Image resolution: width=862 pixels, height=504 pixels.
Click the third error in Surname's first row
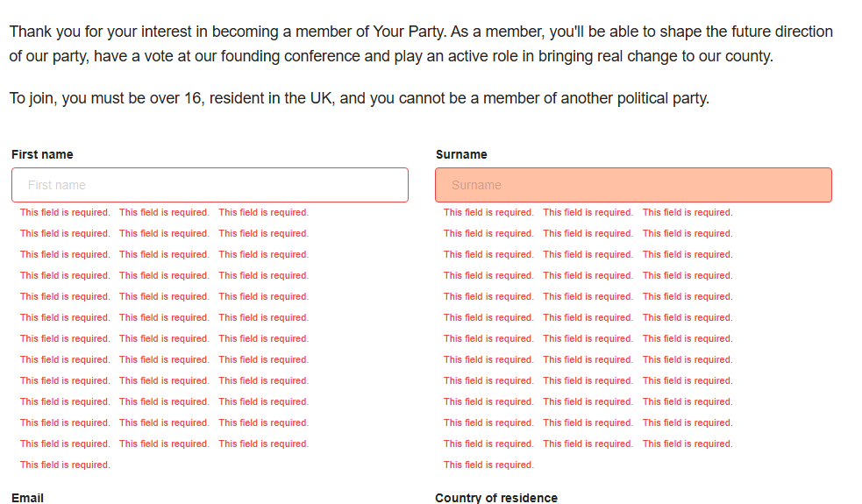[687, 212]
